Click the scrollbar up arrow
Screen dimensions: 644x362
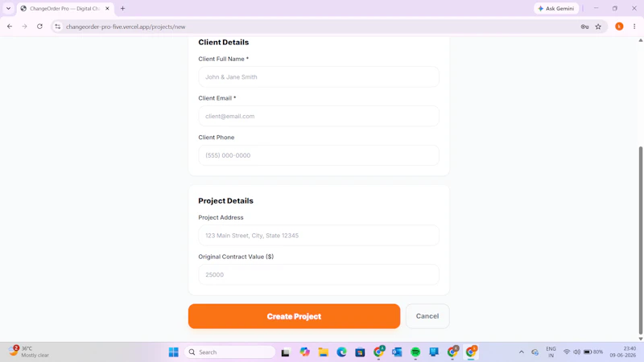tap(640, 40)
